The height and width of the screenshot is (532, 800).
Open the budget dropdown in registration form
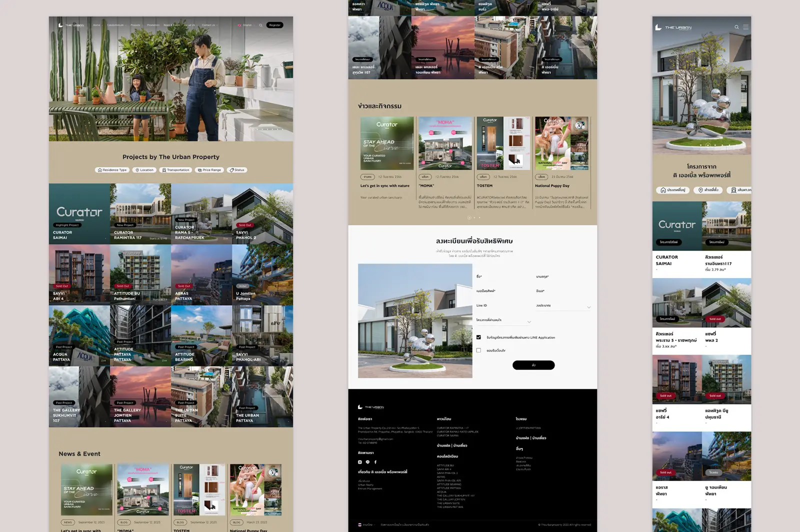[563, 306]
